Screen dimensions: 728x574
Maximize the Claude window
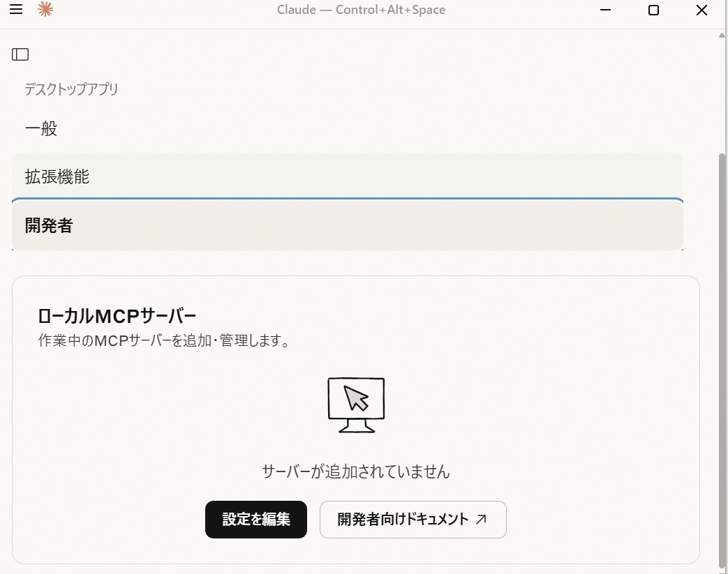(653, 10)
